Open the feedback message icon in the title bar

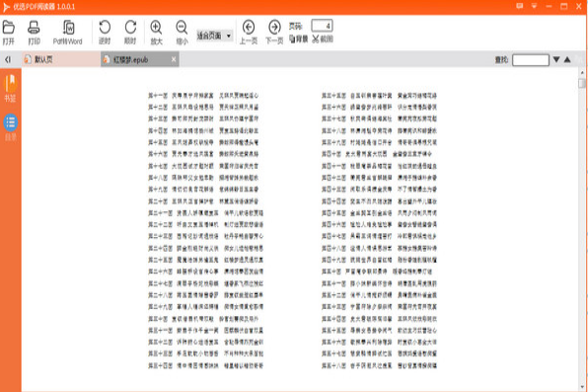point(519,6)
